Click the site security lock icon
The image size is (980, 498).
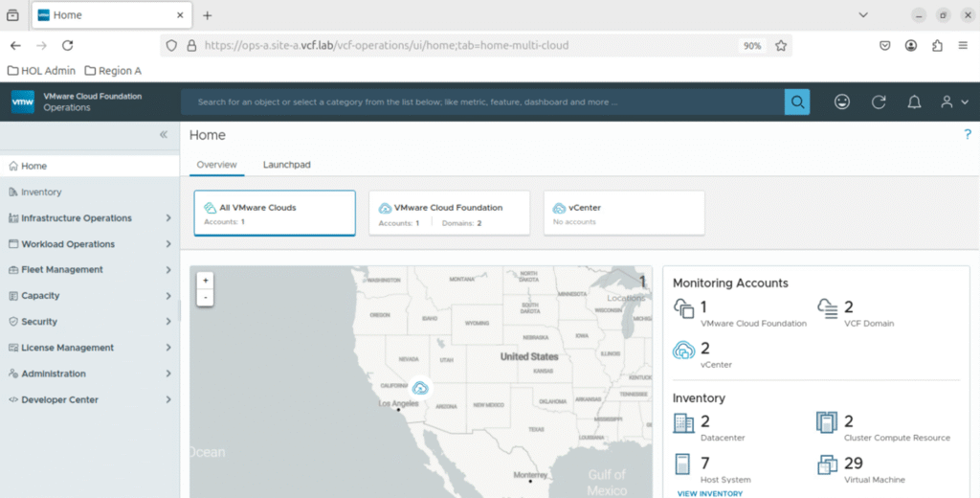click(x=191, y=45)
